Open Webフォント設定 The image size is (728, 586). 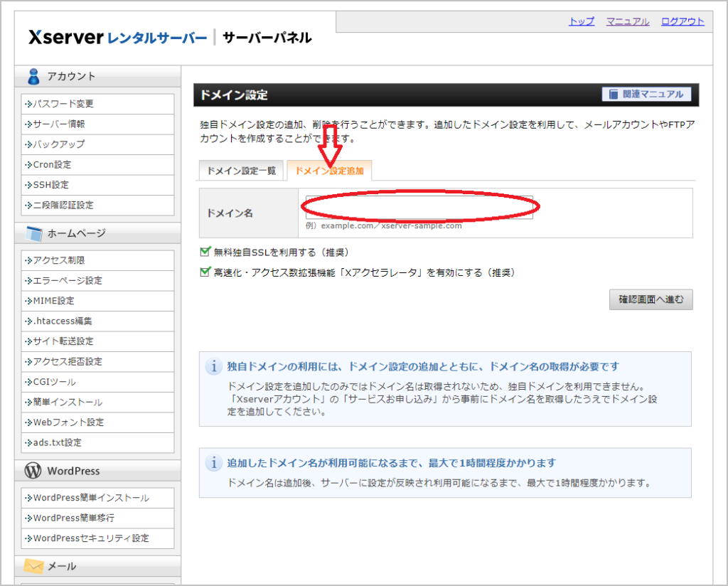[x=97, y=422]
